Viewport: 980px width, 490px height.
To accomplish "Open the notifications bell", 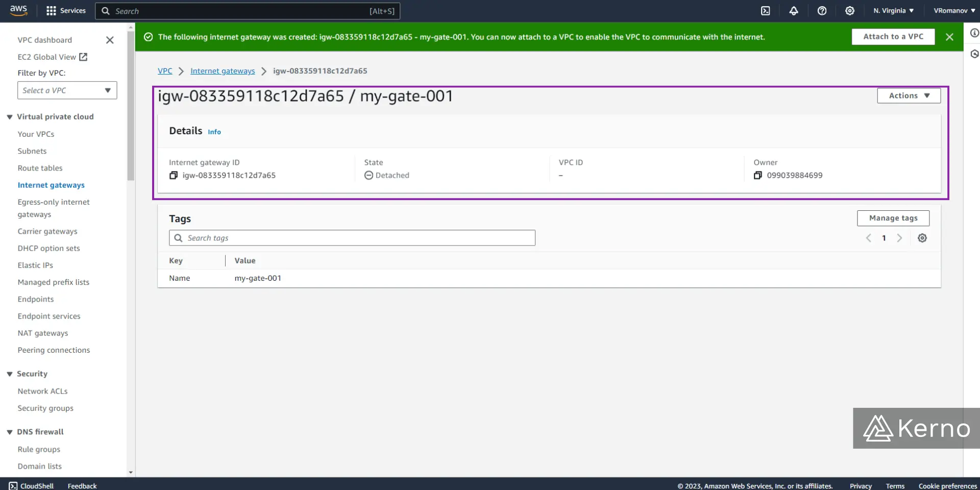I will pos(794,11).
